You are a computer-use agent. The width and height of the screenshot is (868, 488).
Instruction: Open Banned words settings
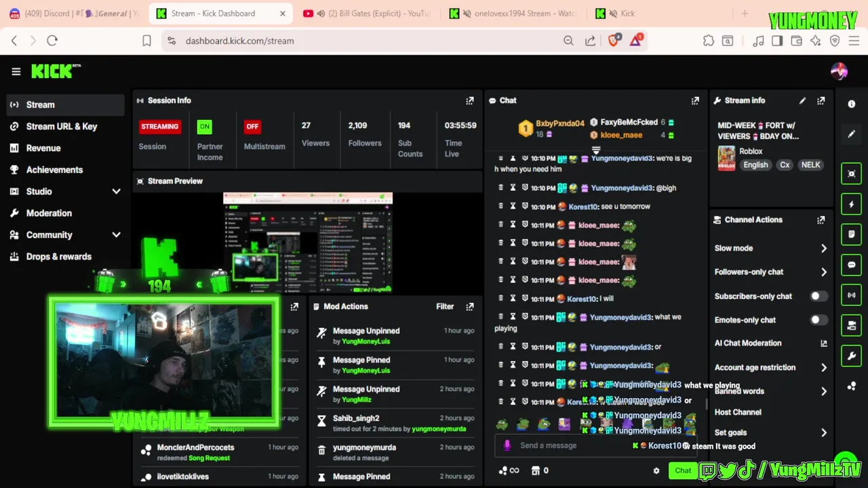coord(771,391)
